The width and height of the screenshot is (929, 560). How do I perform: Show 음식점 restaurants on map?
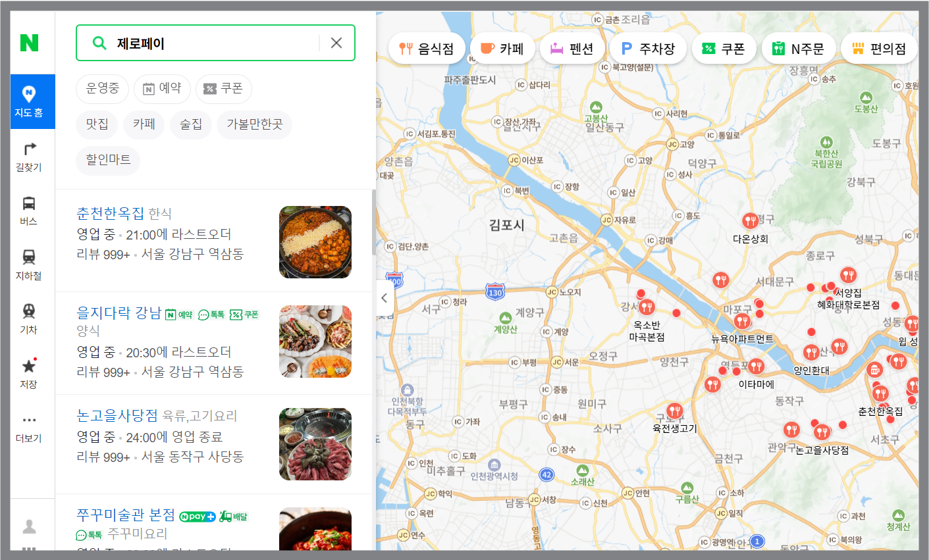427,49
